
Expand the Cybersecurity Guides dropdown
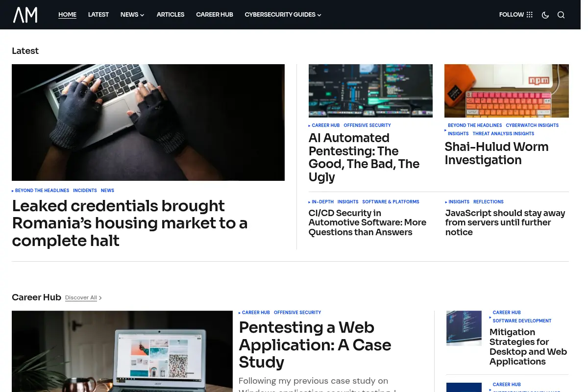tap(283, 15)
